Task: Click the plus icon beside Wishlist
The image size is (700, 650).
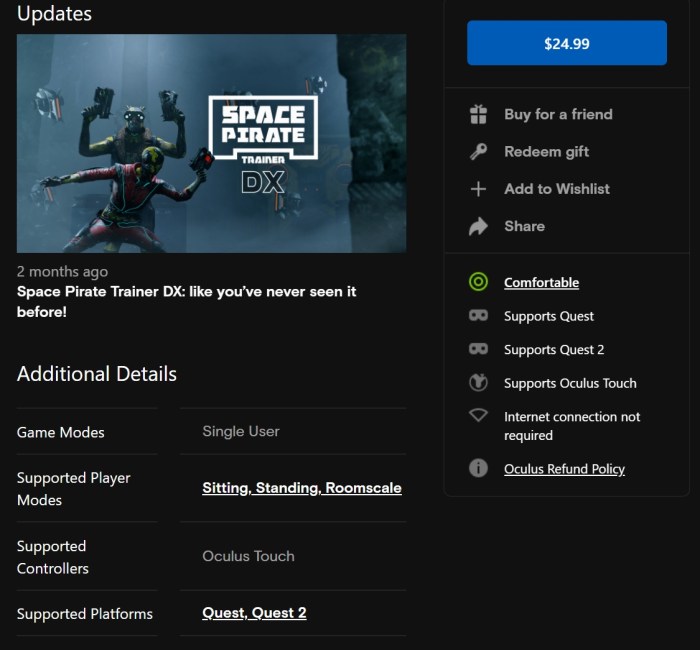Action: pyautogui.click(x=478, y=189)
